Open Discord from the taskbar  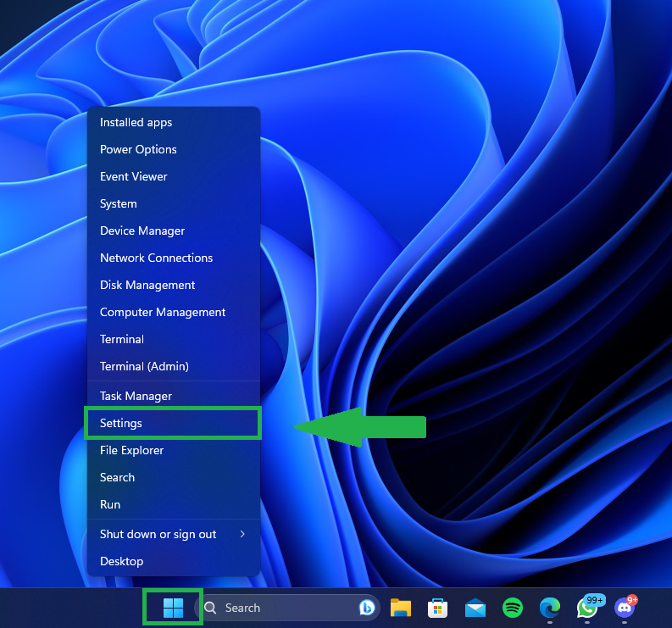point(625,608)
